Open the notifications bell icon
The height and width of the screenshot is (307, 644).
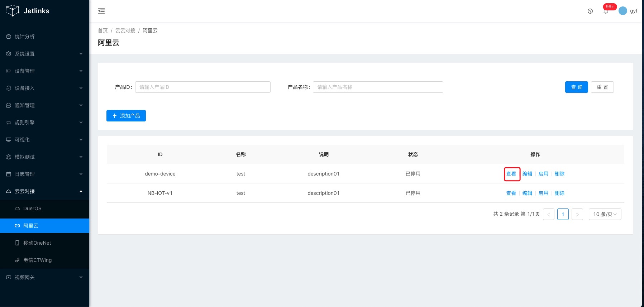606,11
